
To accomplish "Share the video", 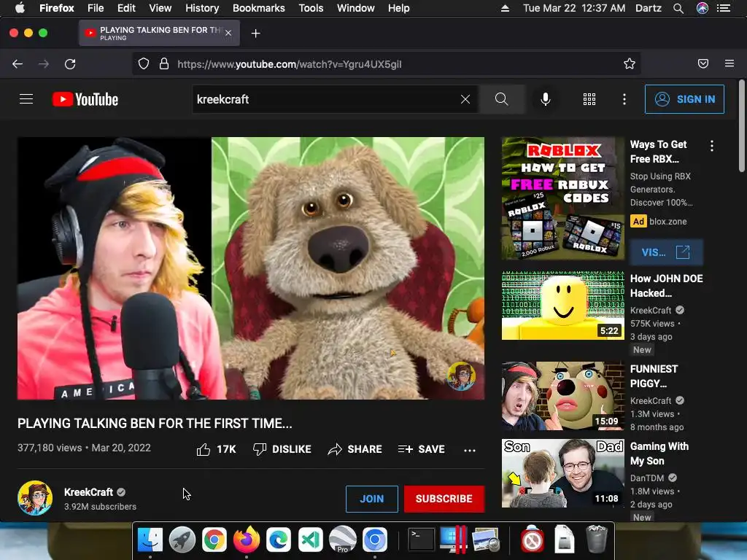I will 355,449.
